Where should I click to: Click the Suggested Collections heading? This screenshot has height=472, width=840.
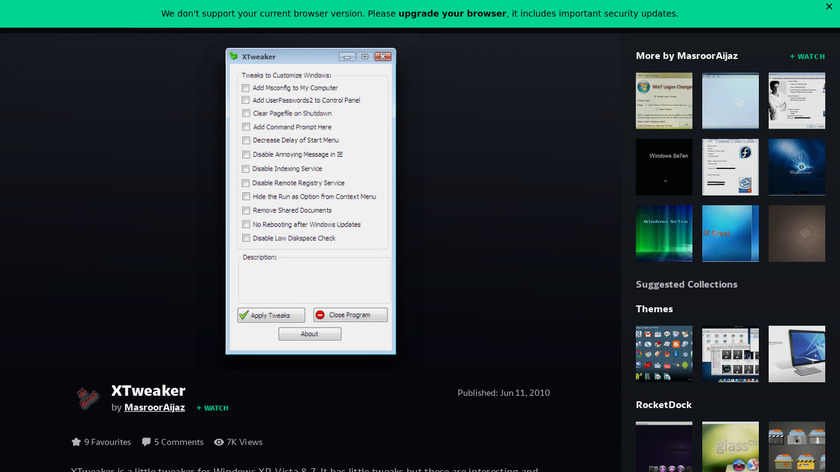[686, 284]
